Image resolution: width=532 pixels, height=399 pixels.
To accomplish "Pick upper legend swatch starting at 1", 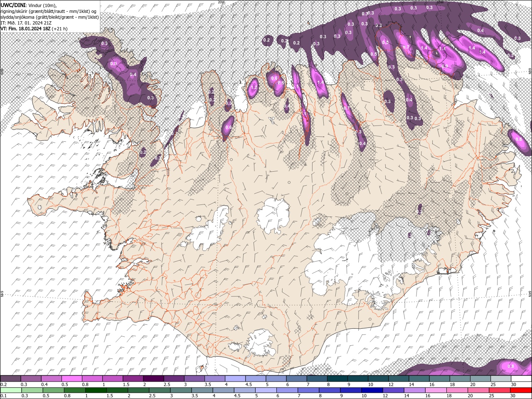I will click(x=113, y=379).
